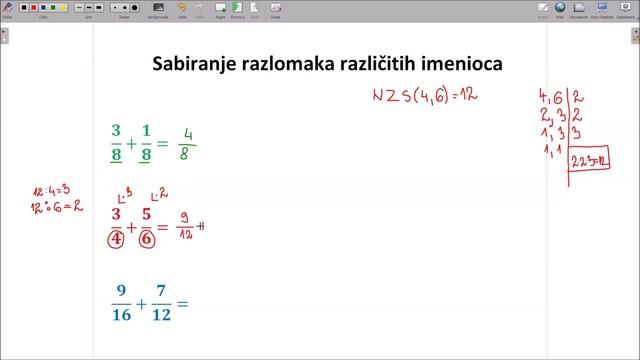Click the handwritten '12:4=3' note

[x=52, y=191]
